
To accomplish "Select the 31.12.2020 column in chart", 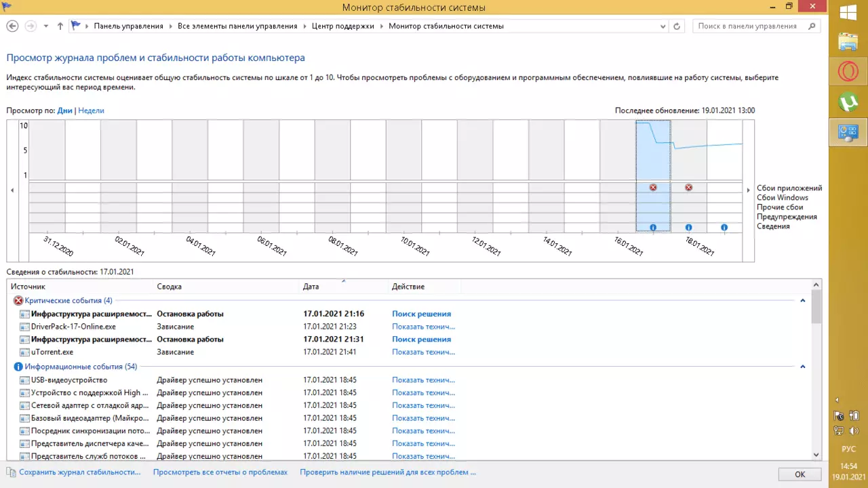I will pos(47,176).
